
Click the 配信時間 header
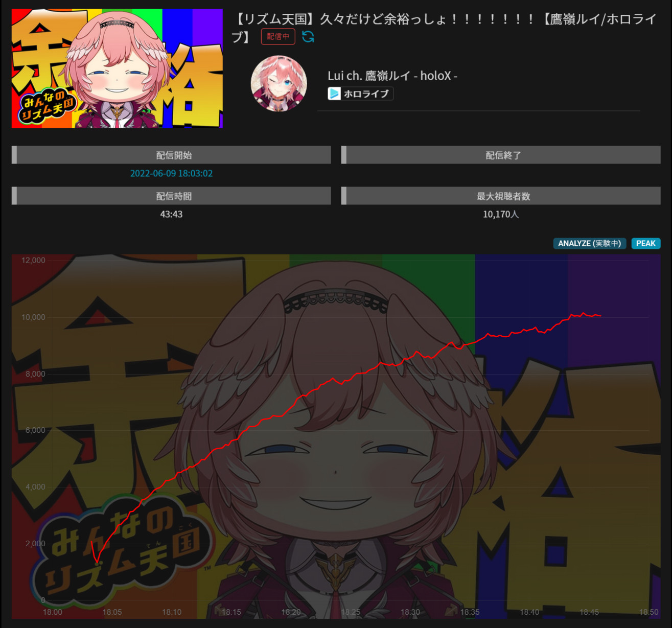point(171,196)
